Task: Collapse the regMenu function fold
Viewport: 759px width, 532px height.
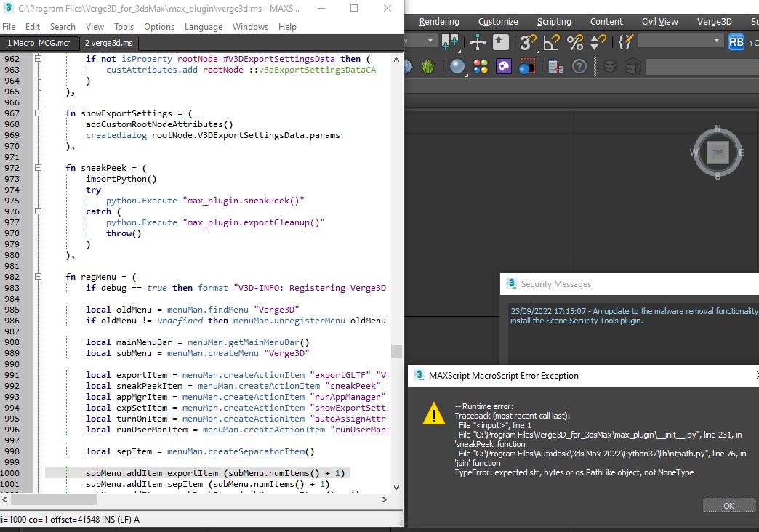Action: coord(38,277)
